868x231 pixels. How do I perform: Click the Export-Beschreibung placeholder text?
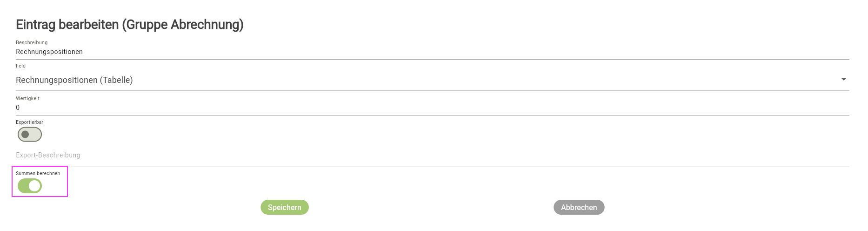click(48, 155)
